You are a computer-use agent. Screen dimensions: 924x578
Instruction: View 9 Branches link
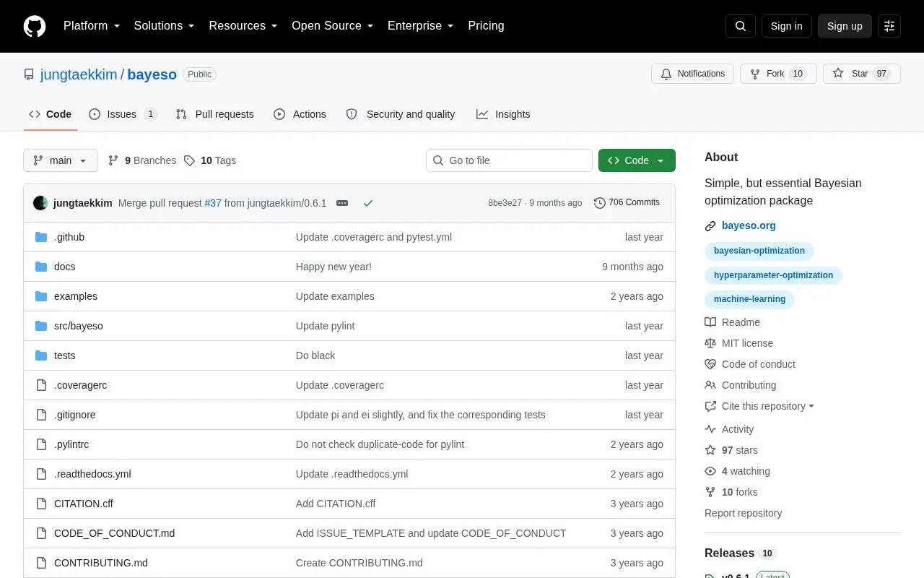[142, 160]
